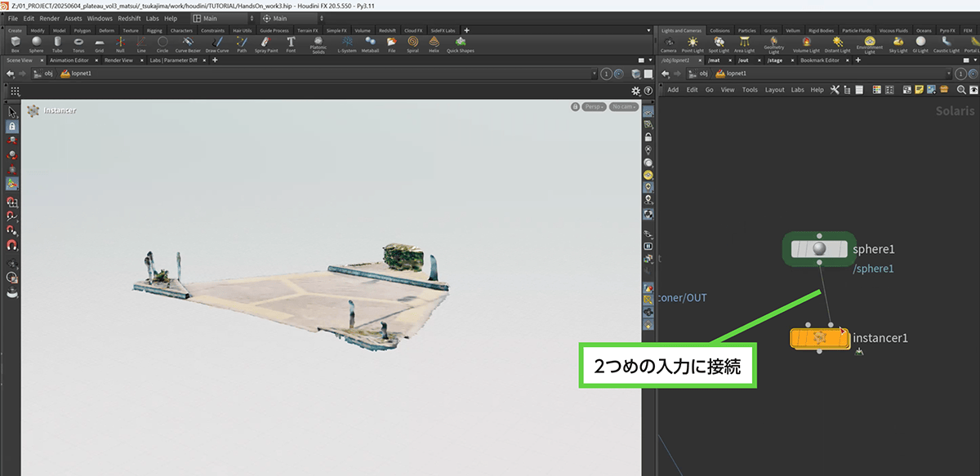Screen dimensions: 980x476
Task: Toggle the viewport lock camera icon
Action: tap(576, 107)
